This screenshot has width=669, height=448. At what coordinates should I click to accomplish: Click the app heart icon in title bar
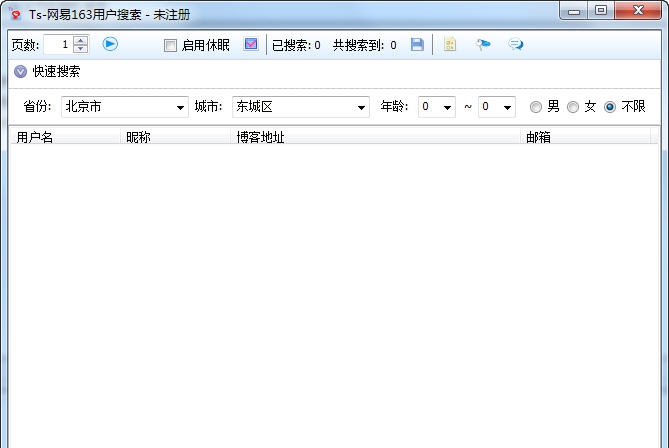coord(15,15)
